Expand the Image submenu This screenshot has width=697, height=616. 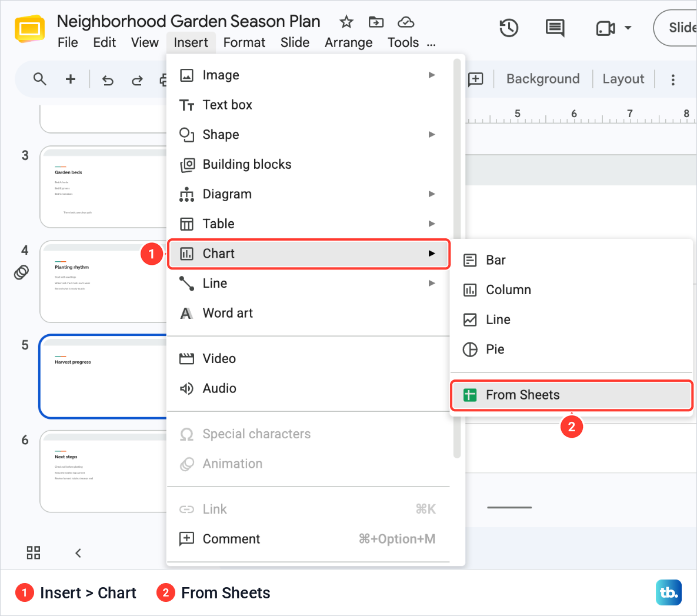[308, 75]
